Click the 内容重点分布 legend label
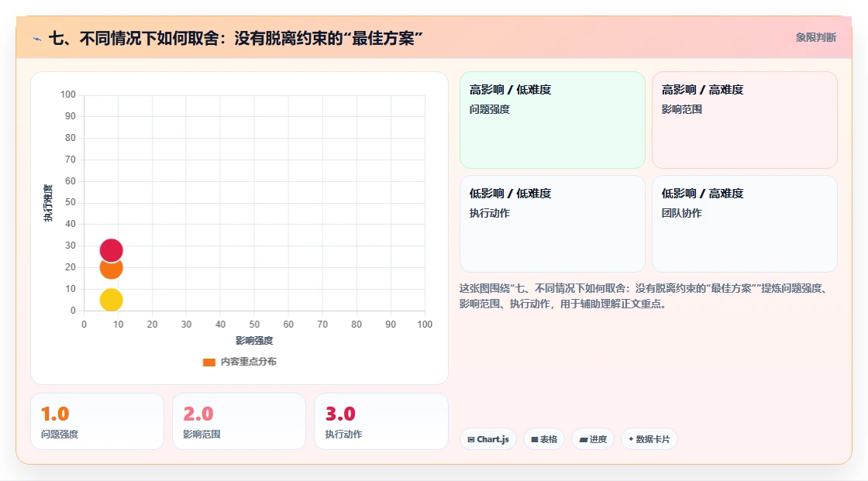The image size is (868, 481). [249, 362]
